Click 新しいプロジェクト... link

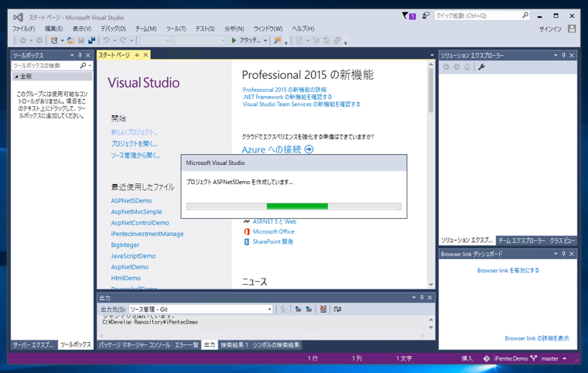point(135,132)
